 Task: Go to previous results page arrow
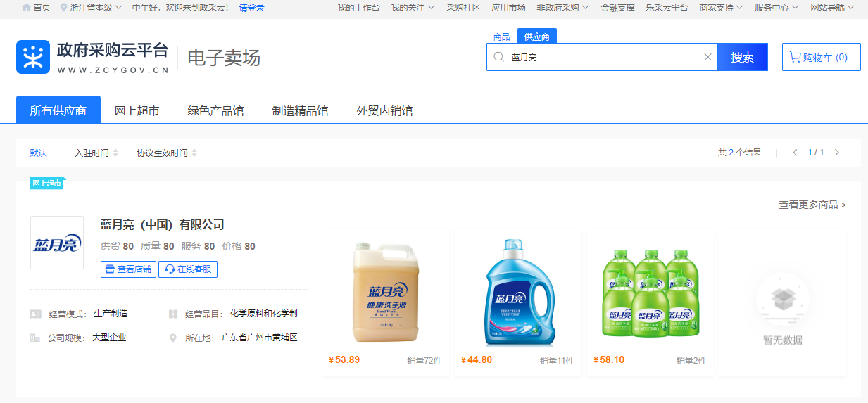tap(795, 153)
